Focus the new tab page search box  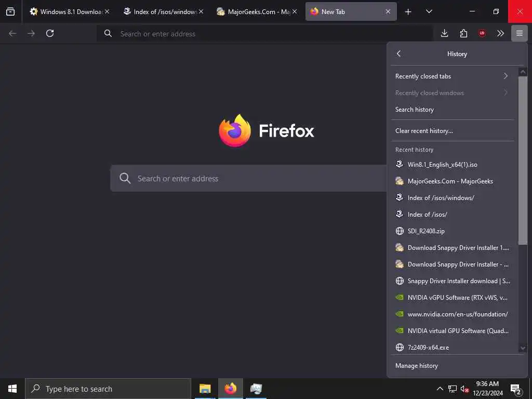tap(248, 179)
